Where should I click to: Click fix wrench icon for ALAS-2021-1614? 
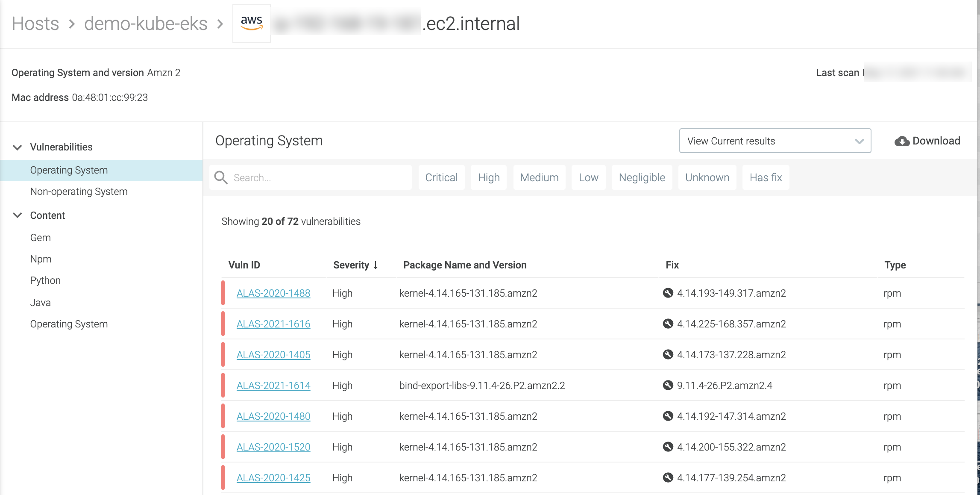tap(668, 385)
